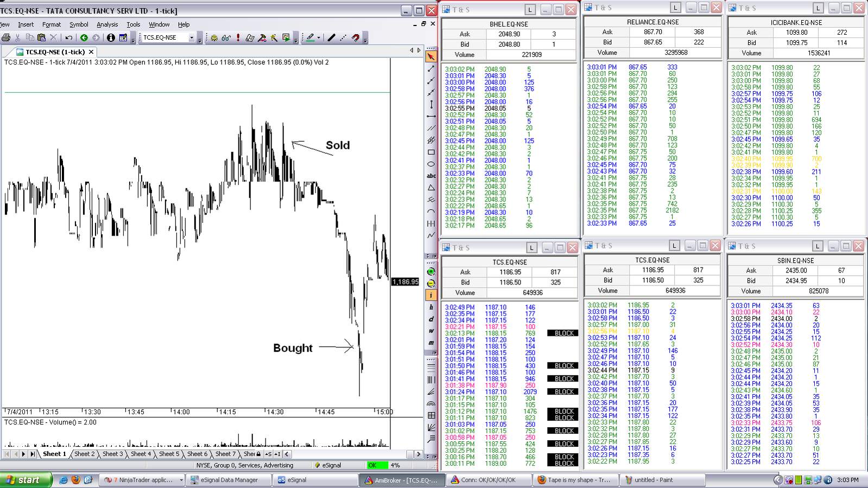Open the Analysis menu
868x488 pixels.
pos(107,24)
